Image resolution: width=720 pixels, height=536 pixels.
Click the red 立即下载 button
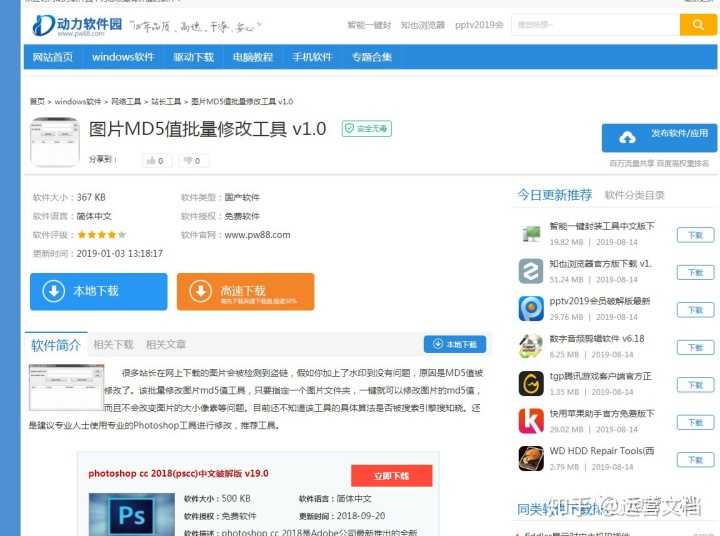coord(392,476)
